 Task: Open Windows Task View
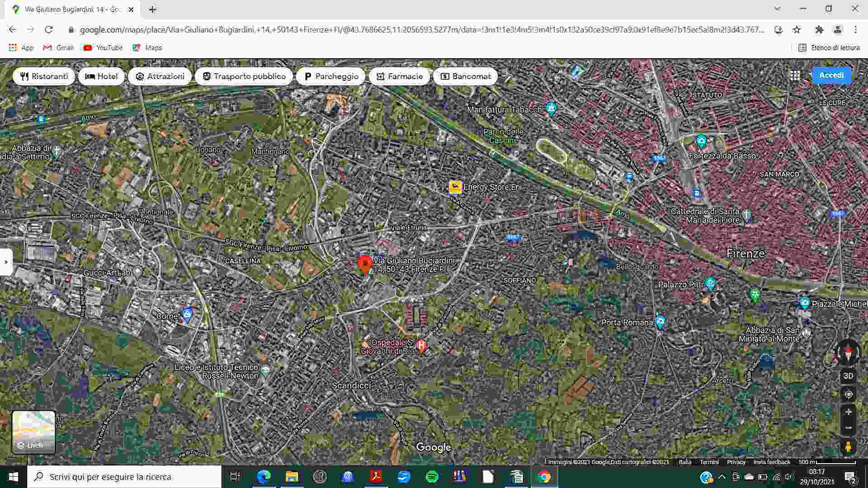[x=235, y=477]
